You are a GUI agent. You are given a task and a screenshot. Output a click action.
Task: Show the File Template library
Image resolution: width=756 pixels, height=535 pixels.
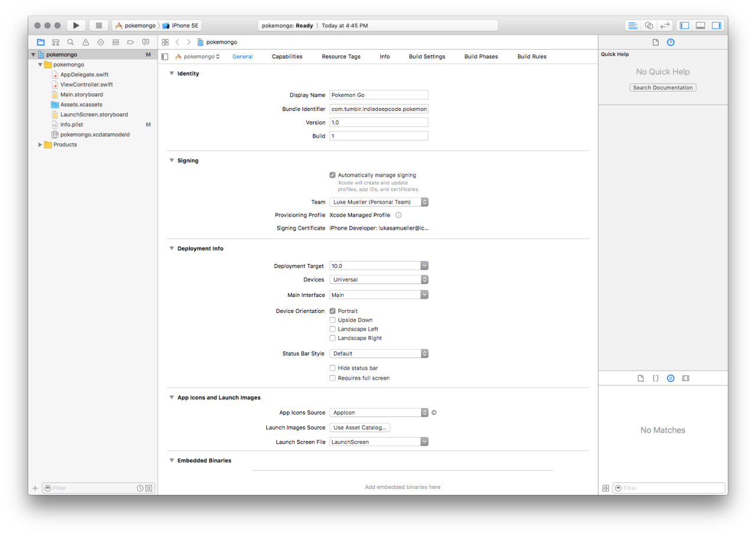tap(640, 378)
